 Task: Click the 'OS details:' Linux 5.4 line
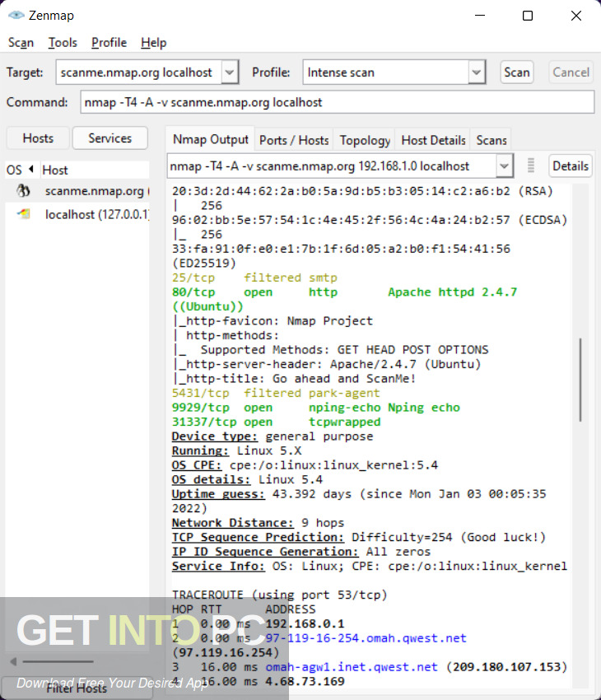247,479
